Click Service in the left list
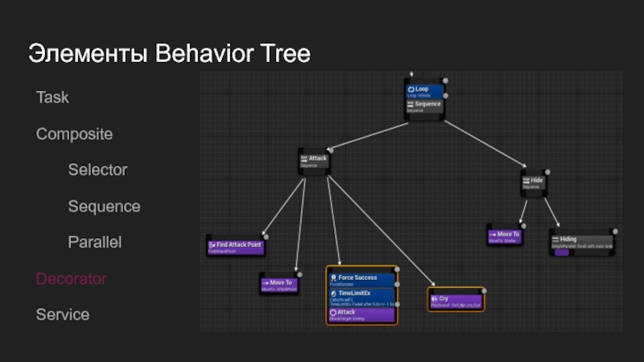 coord(63,315)
